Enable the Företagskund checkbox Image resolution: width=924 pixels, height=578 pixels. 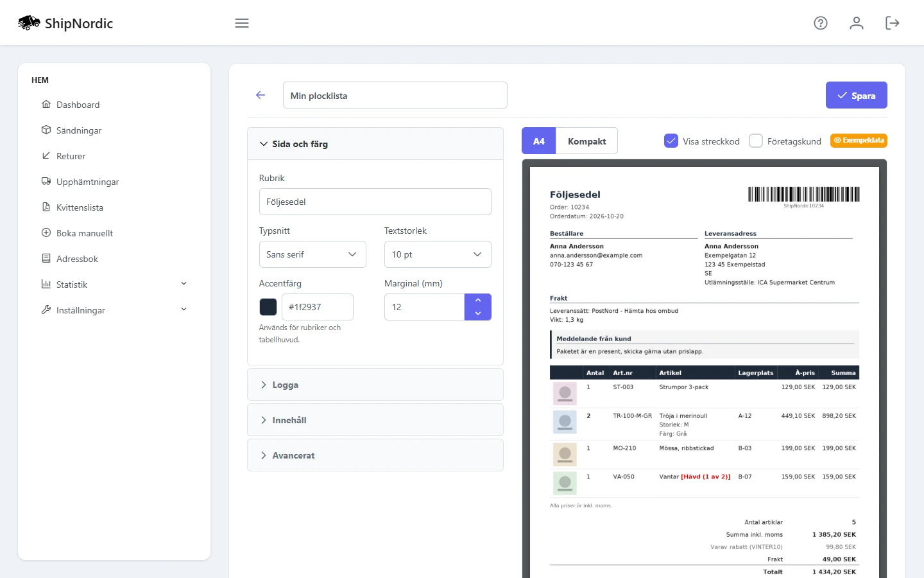(756, 141)
